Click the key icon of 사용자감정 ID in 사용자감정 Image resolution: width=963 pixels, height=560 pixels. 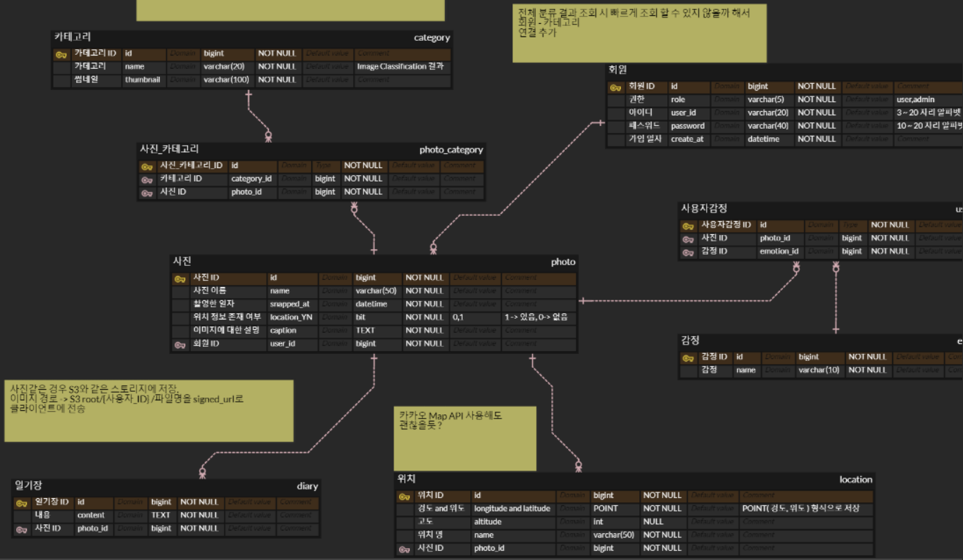(687, 224)
